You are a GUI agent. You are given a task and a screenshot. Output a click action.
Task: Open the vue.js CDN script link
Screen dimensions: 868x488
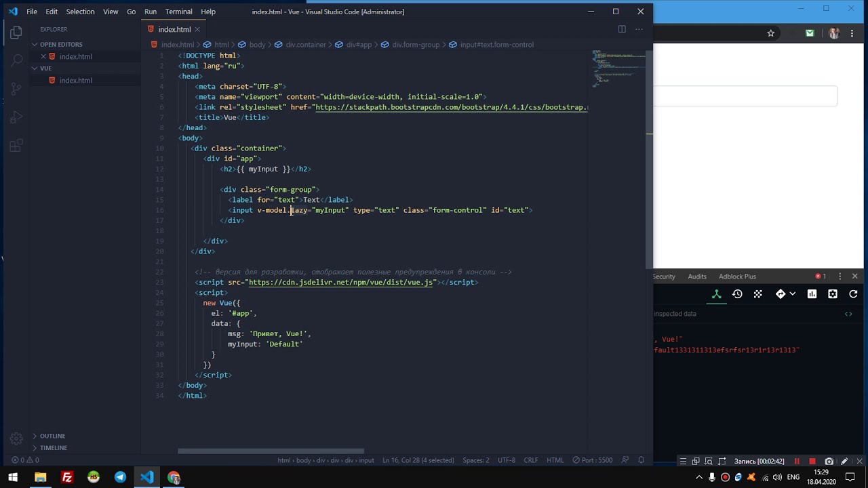(340, 282)
